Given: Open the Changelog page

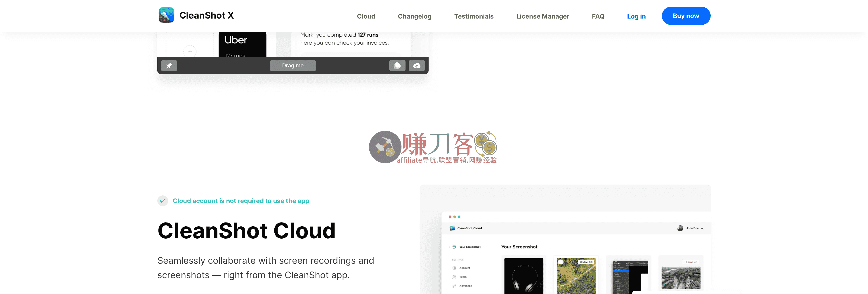Looking at the screenshot, I should (x=415, y=16).
